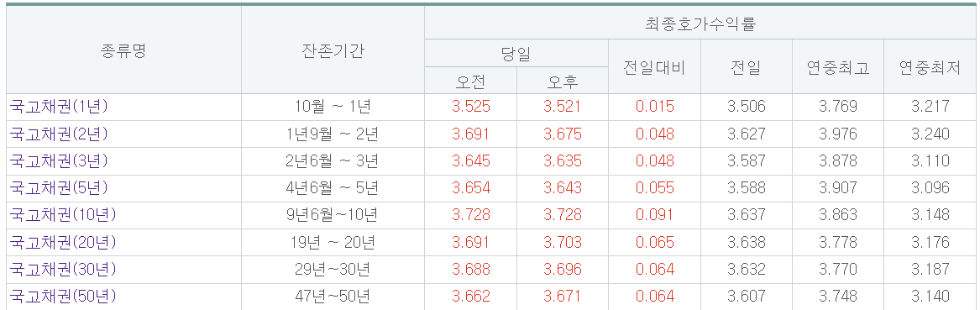This screenshot has height=310, width=980.
Task: Open the 국고채권(1년) link
Action: coord(59,107)
